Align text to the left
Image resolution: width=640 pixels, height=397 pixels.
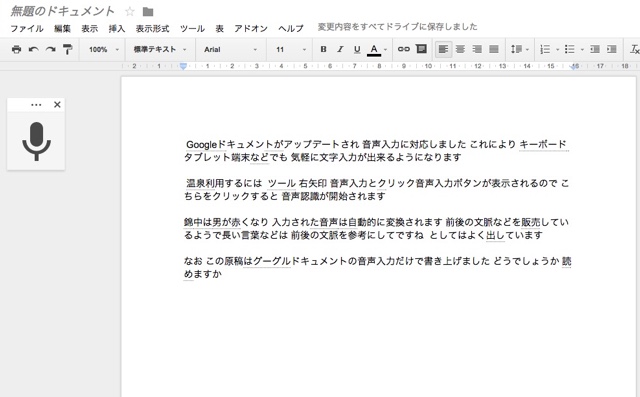[443, 49]
